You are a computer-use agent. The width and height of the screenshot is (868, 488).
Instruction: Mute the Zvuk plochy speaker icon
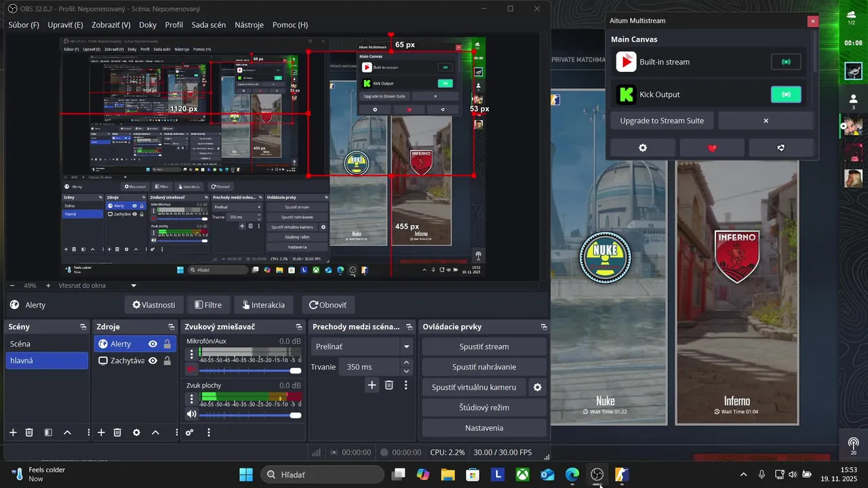point(192,414)
